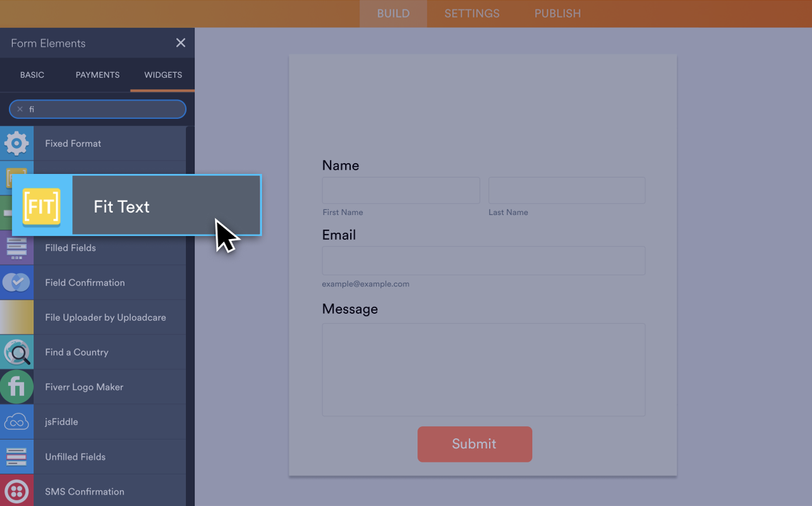
Task: Click the Email input field
Action: [483, 260]
